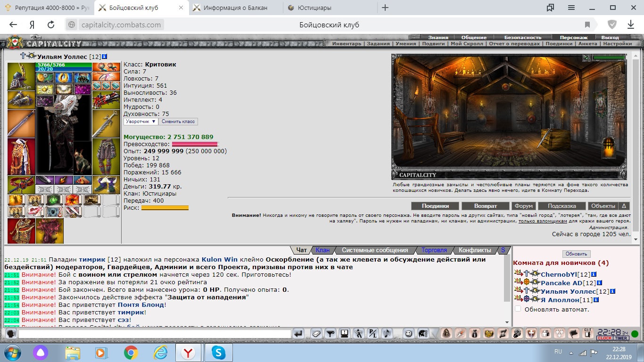
Task: Open info icon next to Уильям Уоллес title
Action: coord(105,57)
